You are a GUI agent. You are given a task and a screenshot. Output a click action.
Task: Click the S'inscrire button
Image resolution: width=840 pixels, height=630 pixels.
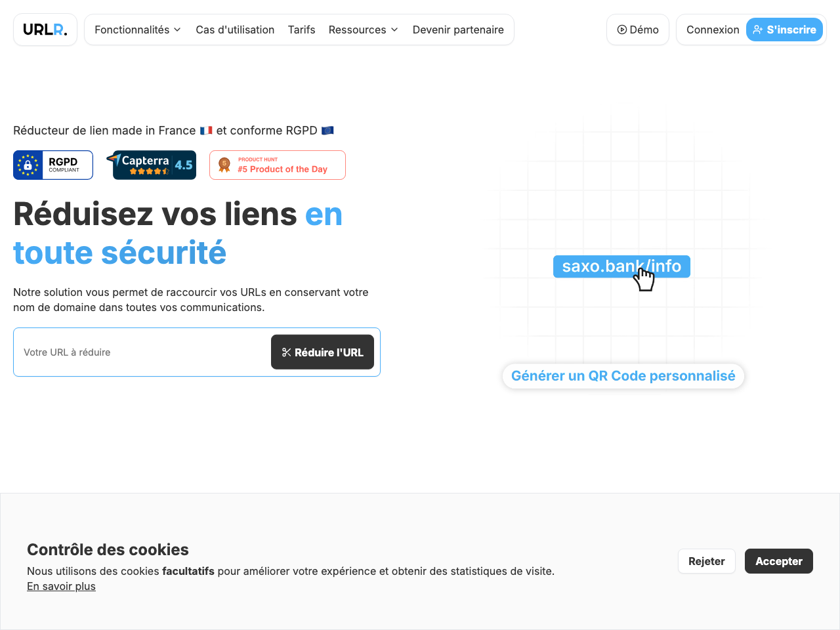click(785, 29)
